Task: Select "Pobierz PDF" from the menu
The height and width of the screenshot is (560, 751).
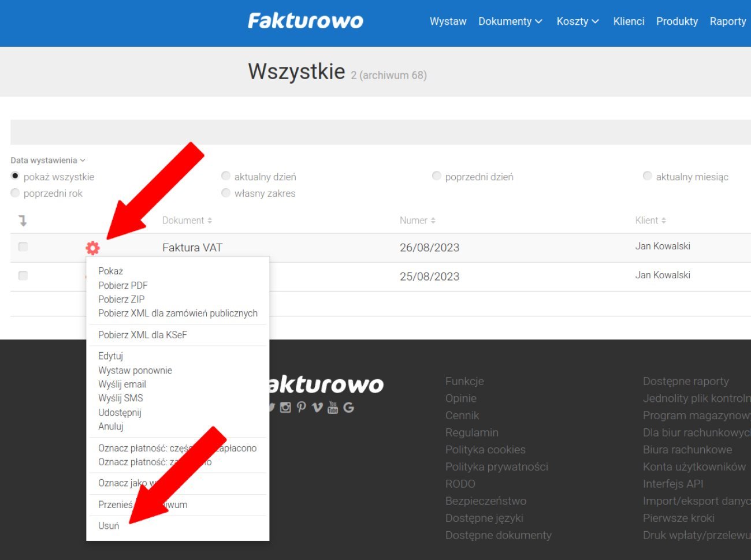Action: pyautogui.click(x=123, y=285)
